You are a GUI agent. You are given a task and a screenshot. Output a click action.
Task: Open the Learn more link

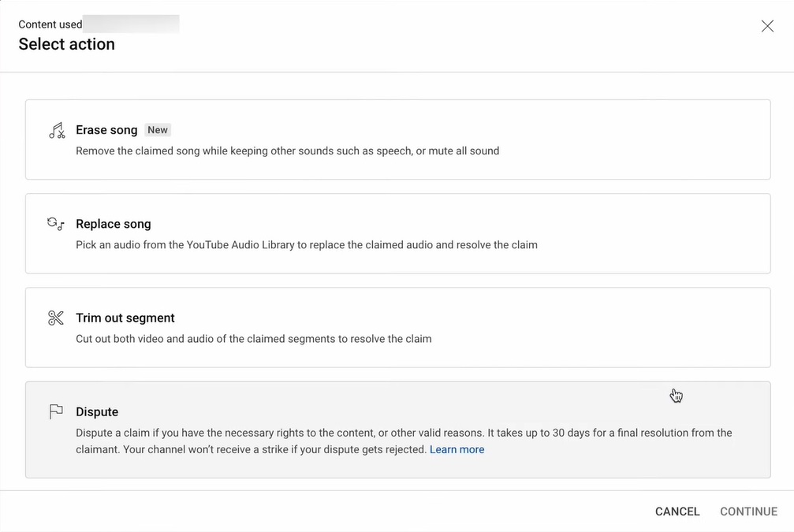457,449
